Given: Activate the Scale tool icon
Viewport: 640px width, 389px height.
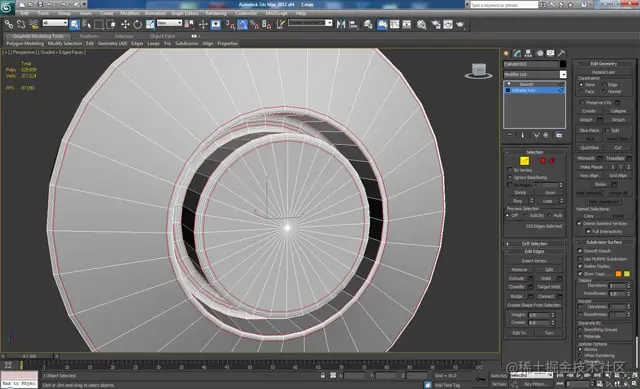Looking at the screenshot, I should click(x=150, y=24).
